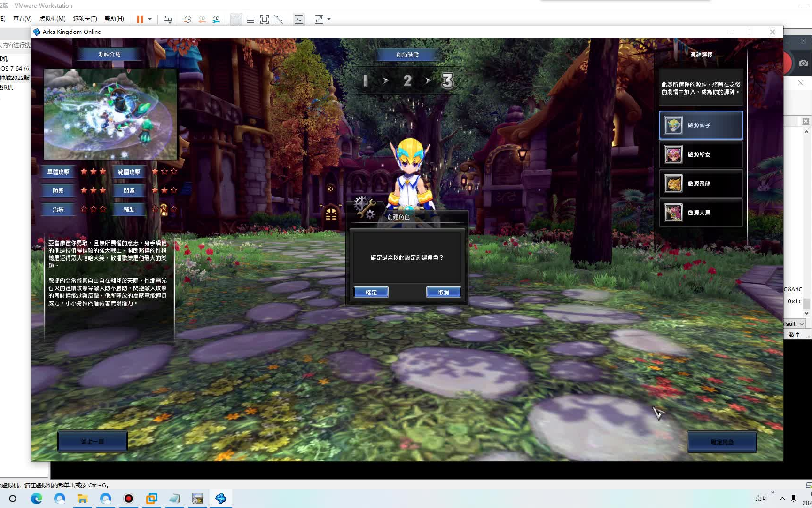Click the Arks Kingdom Online window icon

pos(37,32)
